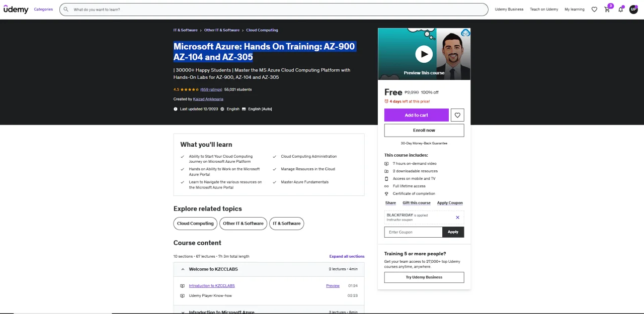Click the downloadable resources icon
This screenshot has width=644, height=314.
point(386,171)
